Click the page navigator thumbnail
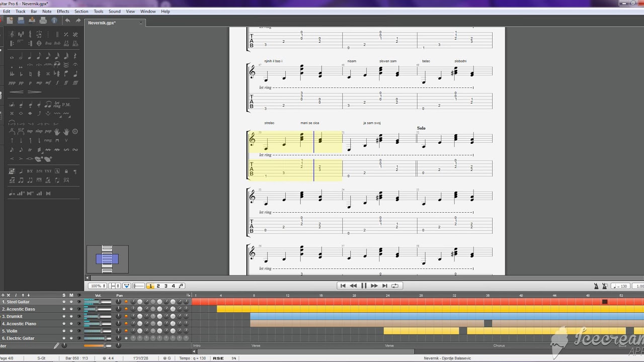This screenshot has height=362, width=644. [x=107, y=259]
